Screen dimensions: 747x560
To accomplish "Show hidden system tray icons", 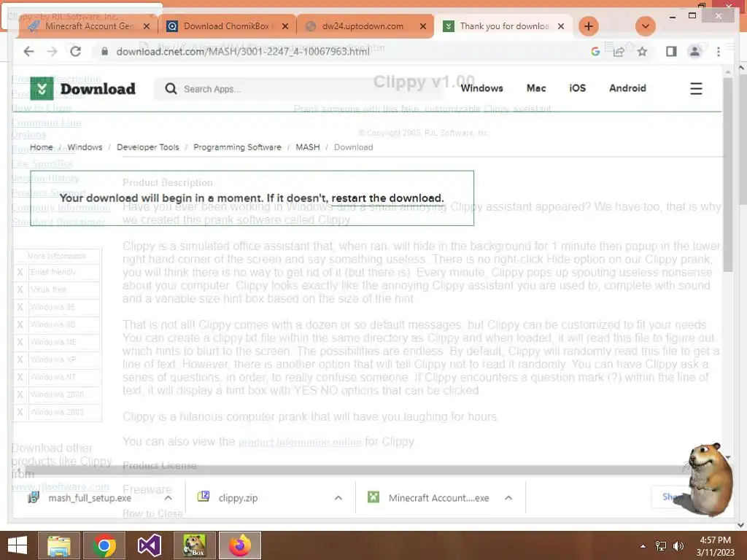I will click(643, 546).
